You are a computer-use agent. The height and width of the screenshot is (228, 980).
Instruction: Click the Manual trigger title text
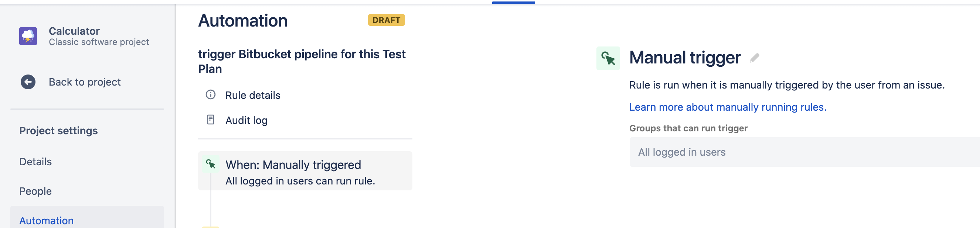tap(684, 58)
